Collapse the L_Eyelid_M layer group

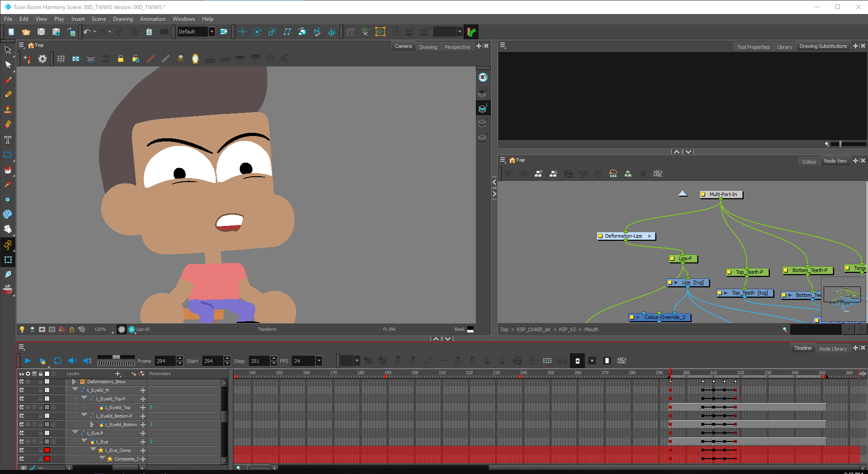point(76,390)
